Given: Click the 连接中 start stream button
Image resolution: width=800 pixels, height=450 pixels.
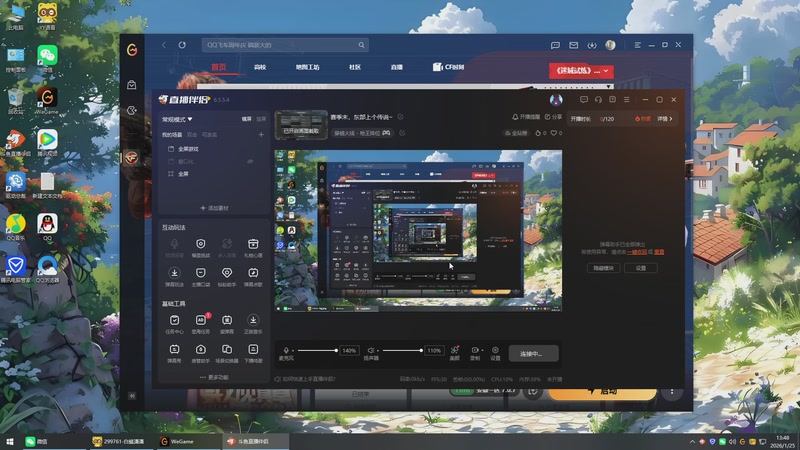Looking at the screenshot, I should [x=533, y=354].
